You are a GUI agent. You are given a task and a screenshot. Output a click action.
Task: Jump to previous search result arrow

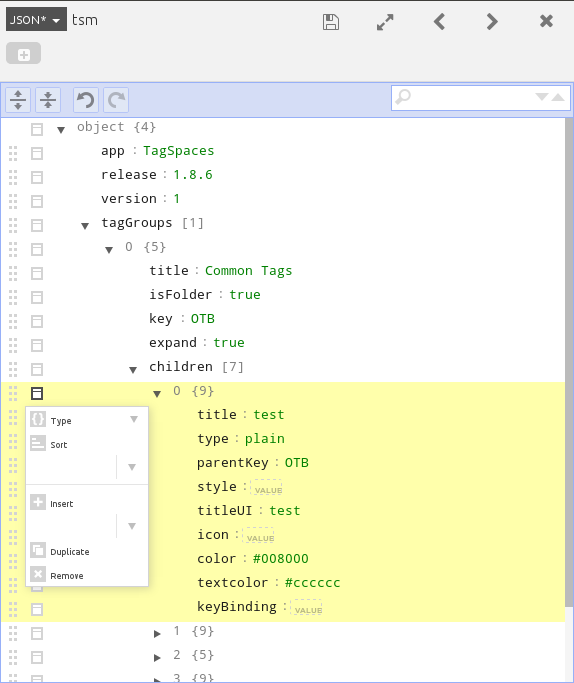tap(558, 98)
